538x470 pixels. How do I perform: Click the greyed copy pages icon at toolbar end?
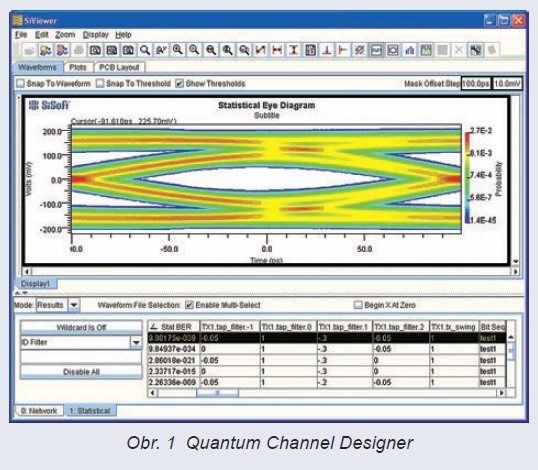click(x=492, y=50)
